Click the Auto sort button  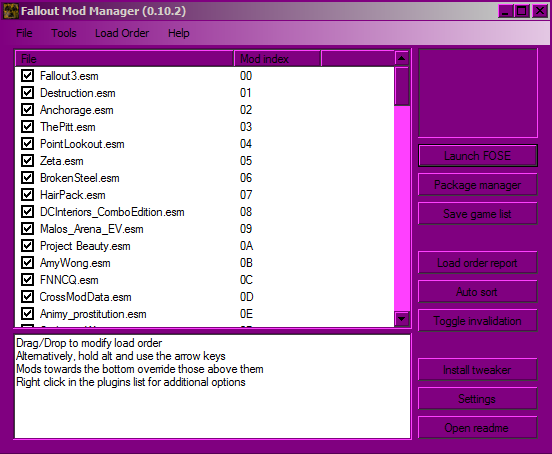pos(478,292)
